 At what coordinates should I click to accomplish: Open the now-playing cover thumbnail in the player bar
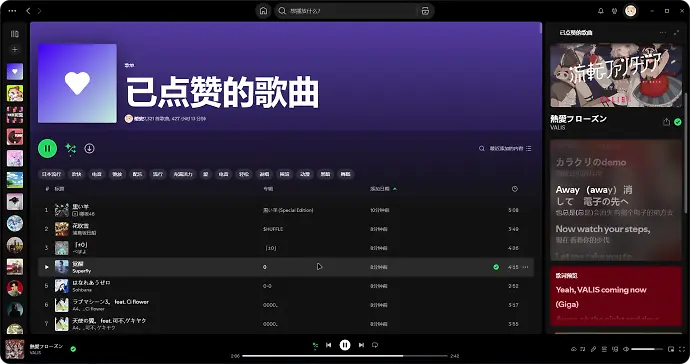point(15,349)
